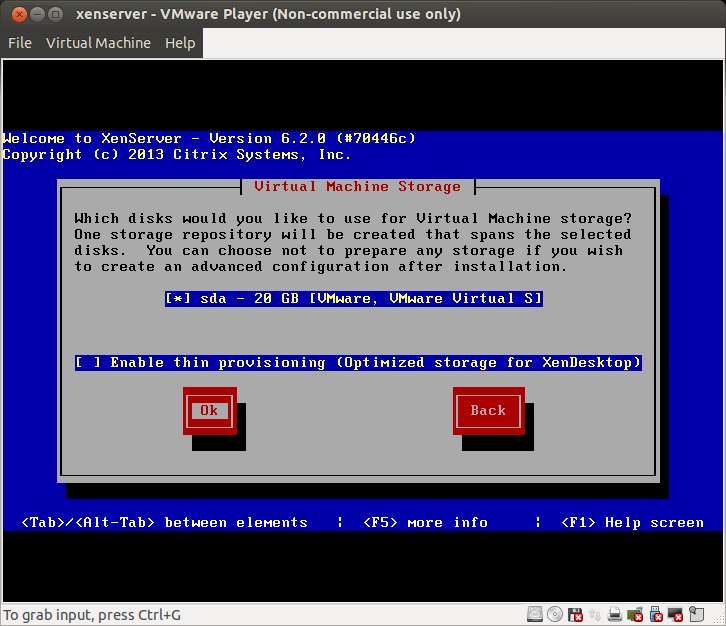Click the 'Copyright (c) 2013 Citrix Systems, Inc.' line
726x626 pixels.
pyautogui.click(x=176, y=155)
